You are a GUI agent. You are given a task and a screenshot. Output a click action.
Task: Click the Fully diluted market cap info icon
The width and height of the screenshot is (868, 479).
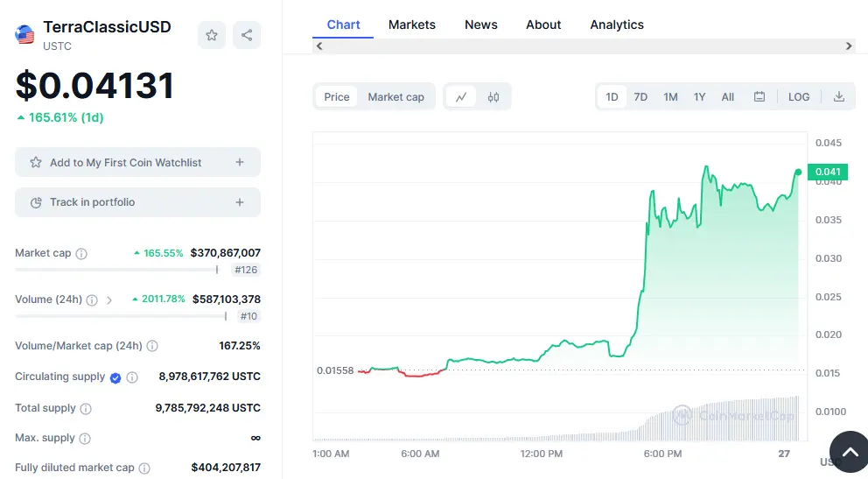pos(144,468)
